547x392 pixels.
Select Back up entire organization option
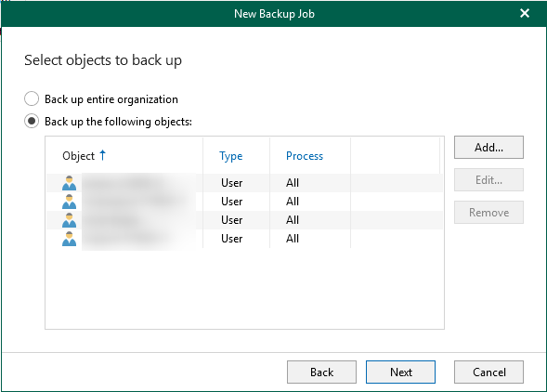coord(32,98)
